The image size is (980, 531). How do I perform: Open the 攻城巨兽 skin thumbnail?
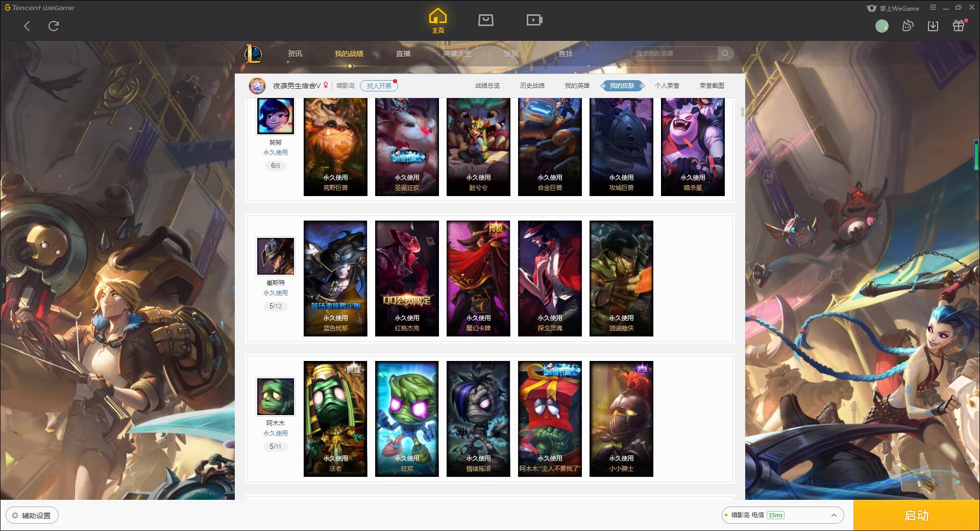(621, 147)
